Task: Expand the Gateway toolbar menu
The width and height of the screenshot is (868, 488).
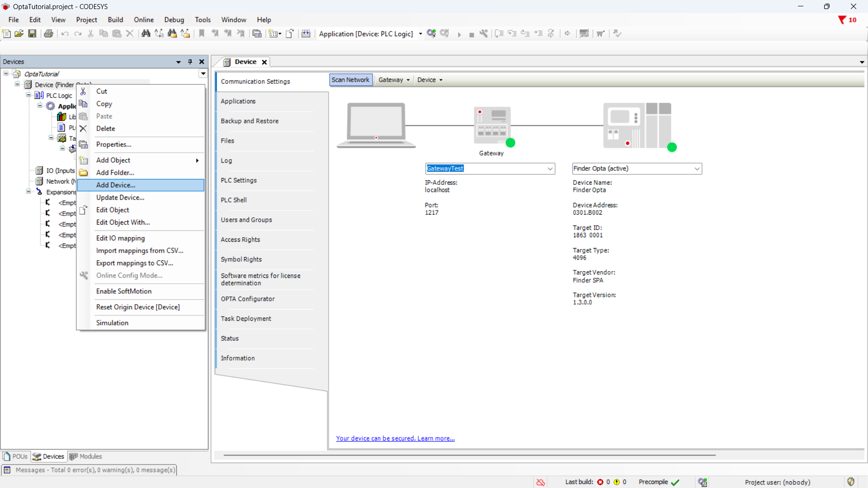Action: click(394, 80)
